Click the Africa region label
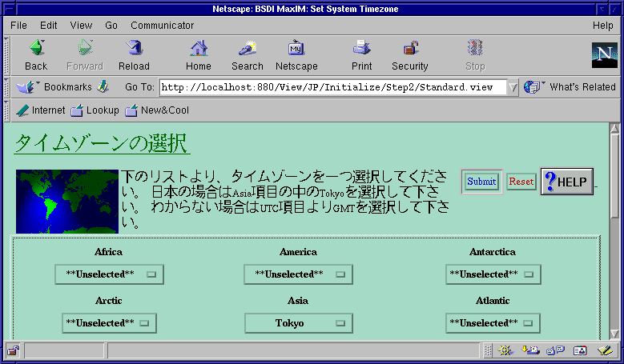This screenshot has width=624, height=364. pos(109,252)
